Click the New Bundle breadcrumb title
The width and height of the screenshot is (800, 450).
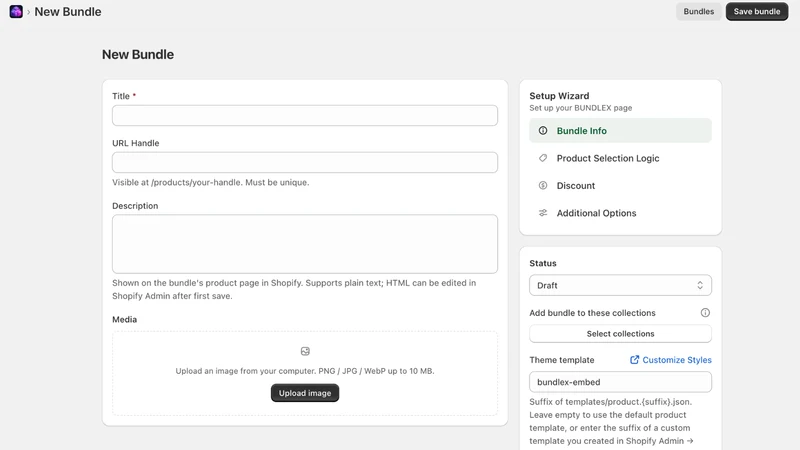[x=68, y=12]
